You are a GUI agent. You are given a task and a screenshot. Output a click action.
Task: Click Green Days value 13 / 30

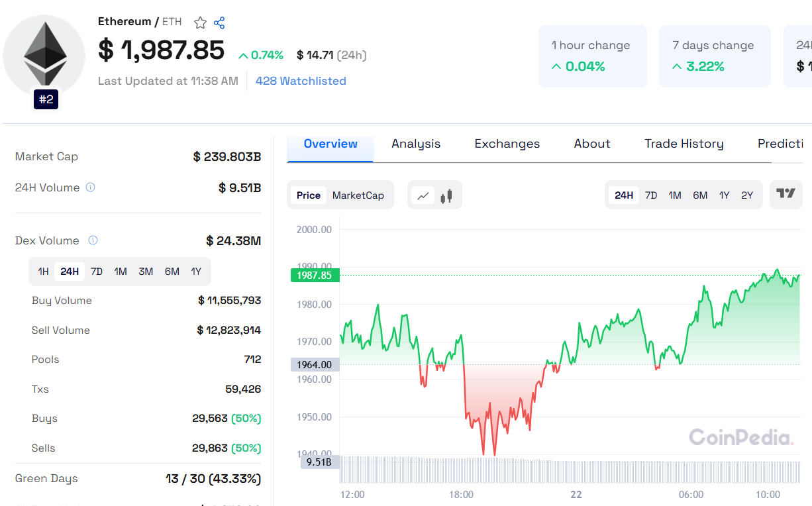213,479
